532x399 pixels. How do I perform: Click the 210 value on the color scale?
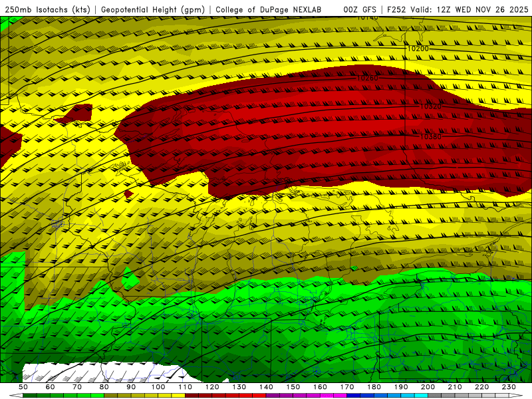[455, 387]
